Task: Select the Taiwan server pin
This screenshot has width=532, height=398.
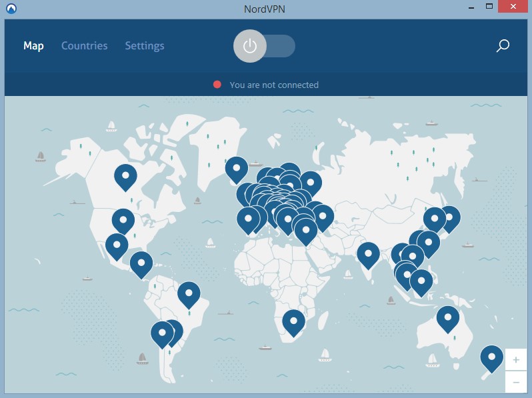Action: click(429, 244)
